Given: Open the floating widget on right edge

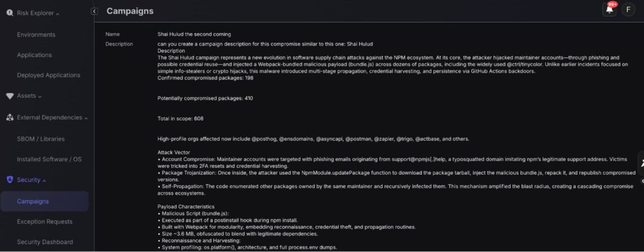Looking at the screenshot, I should (x=641, y=165).
